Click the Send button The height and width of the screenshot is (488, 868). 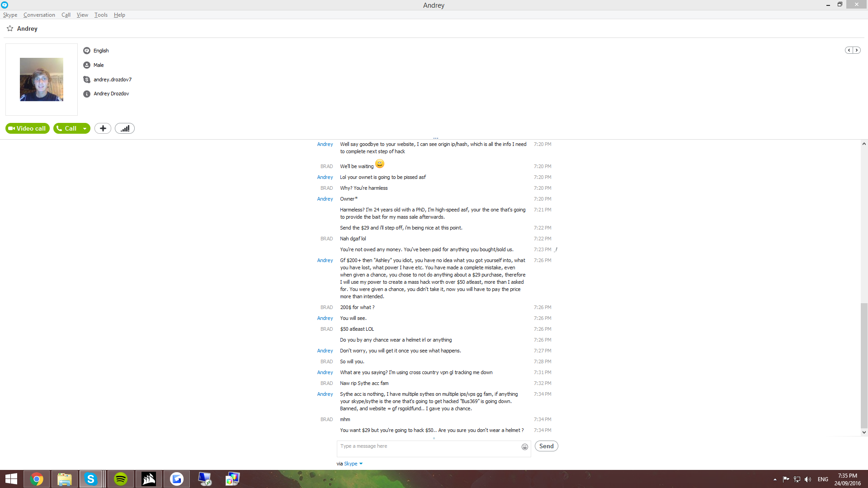[546, 446]
